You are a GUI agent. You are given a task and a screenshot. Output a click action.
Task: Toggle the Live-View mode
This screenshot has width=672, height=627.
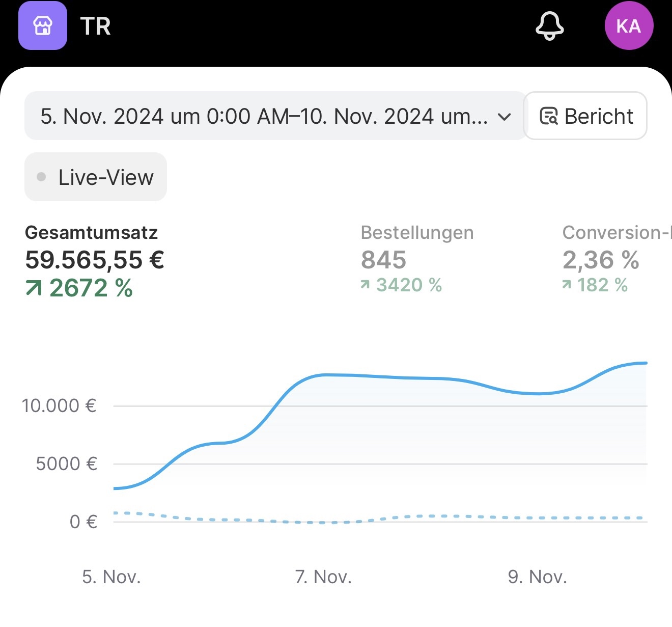coord(95,177)
